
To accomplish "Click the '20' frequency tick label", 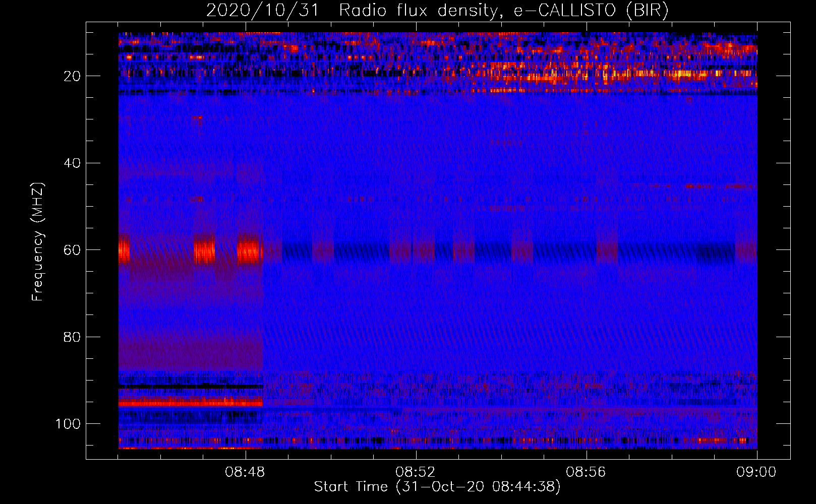I will (x=72, y=76).
